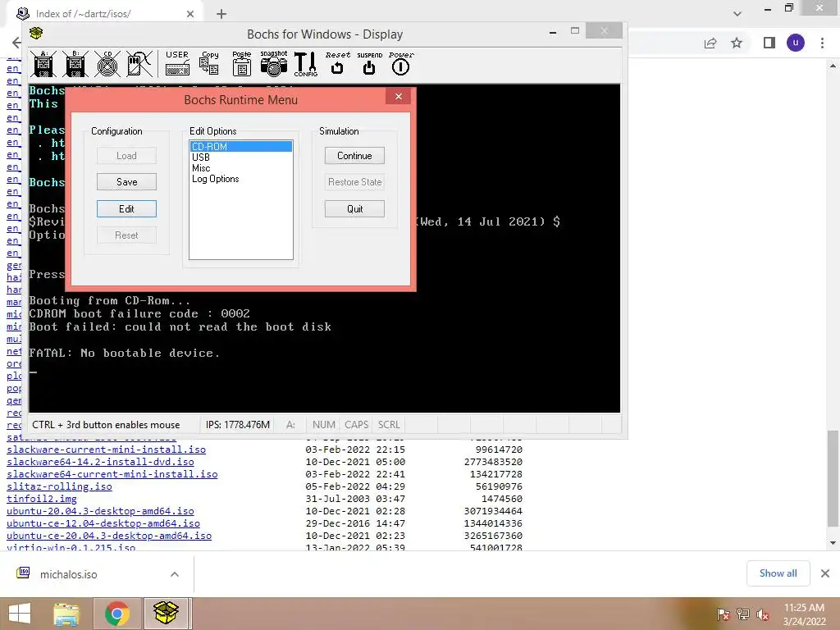The image size is (840, 630).
Task: Open File Explorer from taskbar
Action: pos(66,614)
